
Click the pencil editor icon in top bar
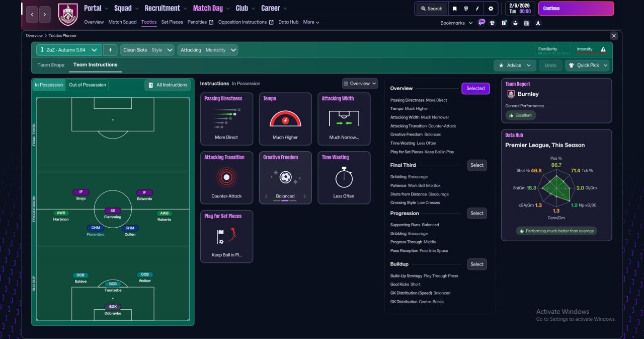coord(477,9)
